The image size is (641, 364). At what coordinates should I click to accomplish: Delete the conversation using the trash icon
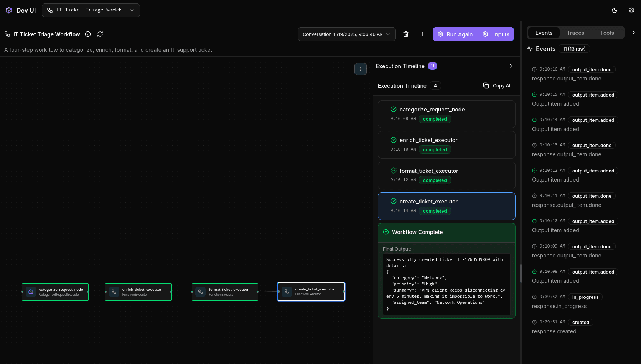click(406, 34)
